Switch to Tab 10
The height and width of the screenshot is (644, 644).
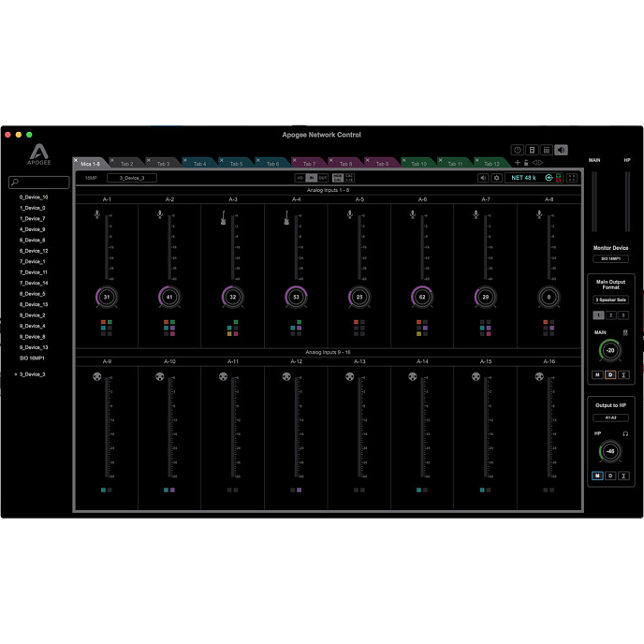418,164
